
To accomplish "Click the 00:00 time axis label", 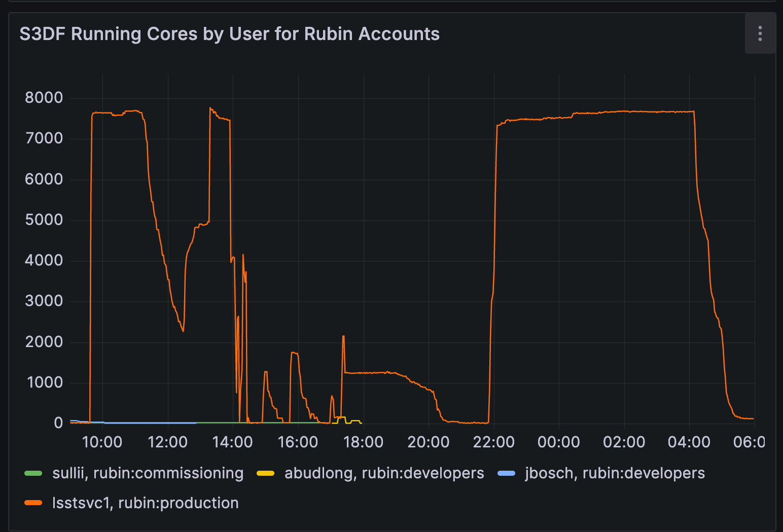I will (558, 442).
